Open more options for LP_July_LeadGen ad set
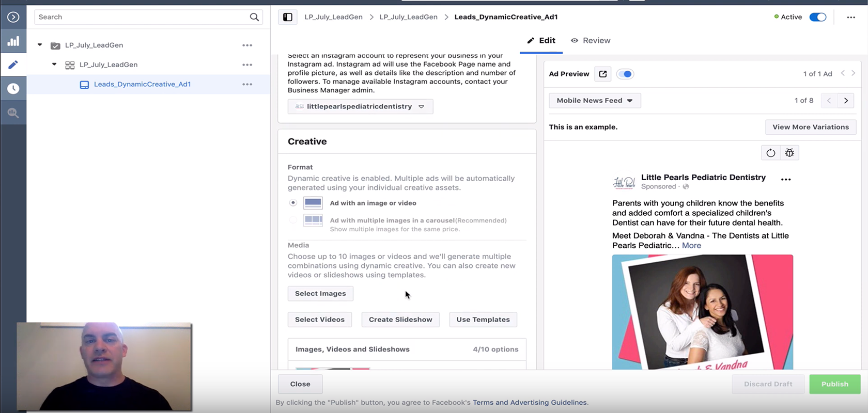Viewport: 868px width, 413px height. click(247, 65)
